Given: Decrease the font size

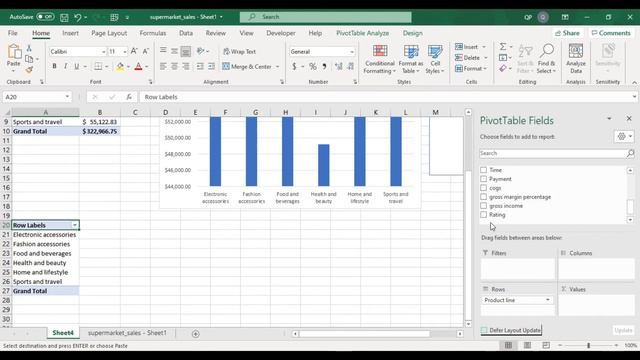Looking at the screenshot, I should click(x=146, y=51).
